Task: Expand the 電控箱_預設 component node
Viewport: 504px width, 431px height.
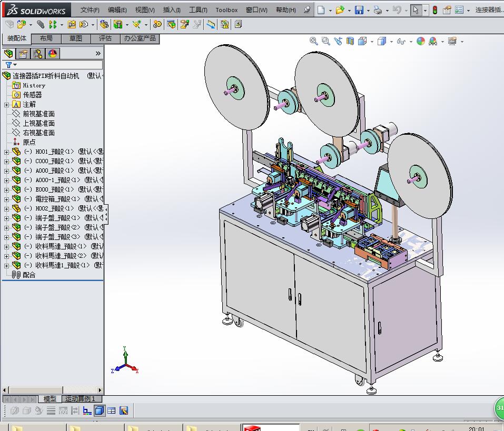Action: tap(6, 199)
